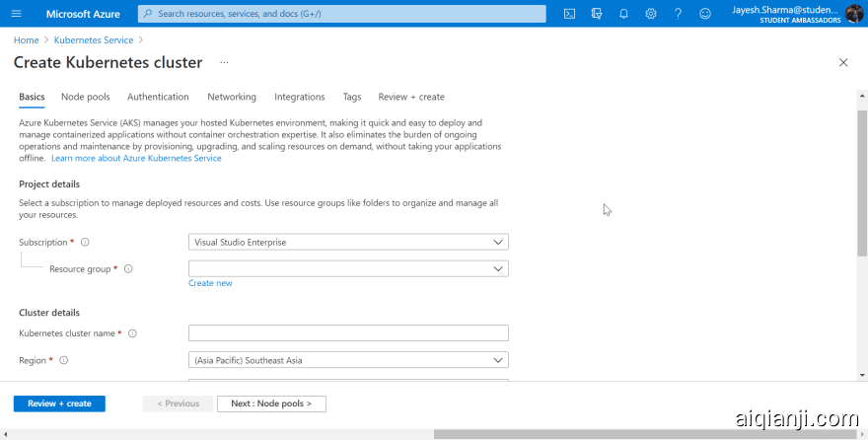
Task: Open the Resource group dropdown
Action: (348, 268)
